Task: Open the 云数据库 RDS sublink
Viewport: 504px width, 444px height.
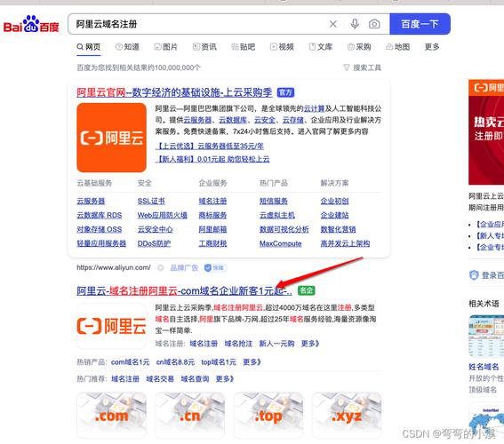Action: tap(100, 216)
